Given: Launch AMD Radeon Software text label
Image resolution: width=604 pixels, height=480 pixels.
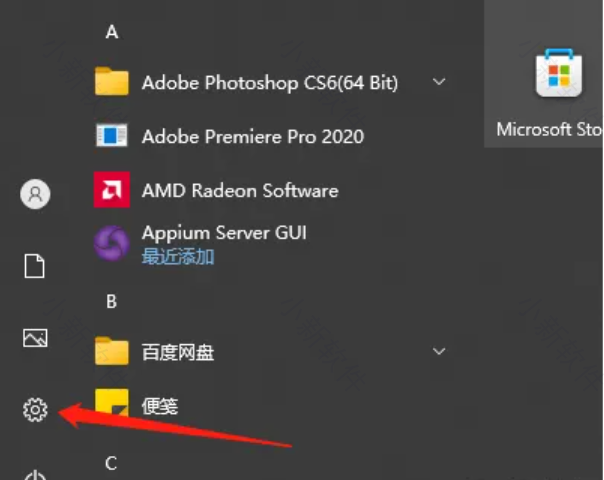Looking at the screenshot, I should click(240, 190).
